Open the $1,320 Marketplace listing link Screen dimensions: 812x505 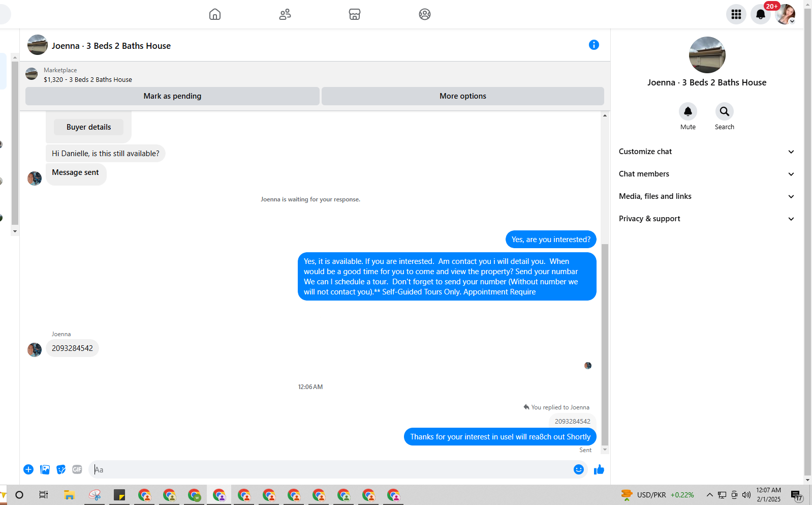click(88, 80)
